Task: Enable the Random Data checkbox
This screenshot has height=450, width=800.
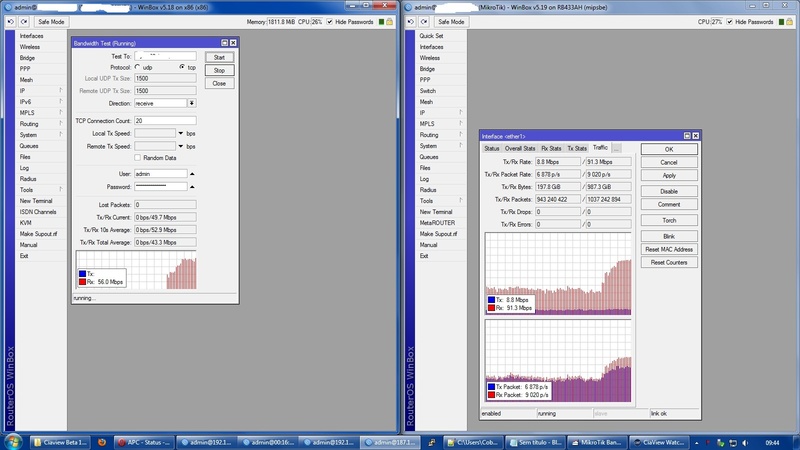Action: click(x=138, y=158)
